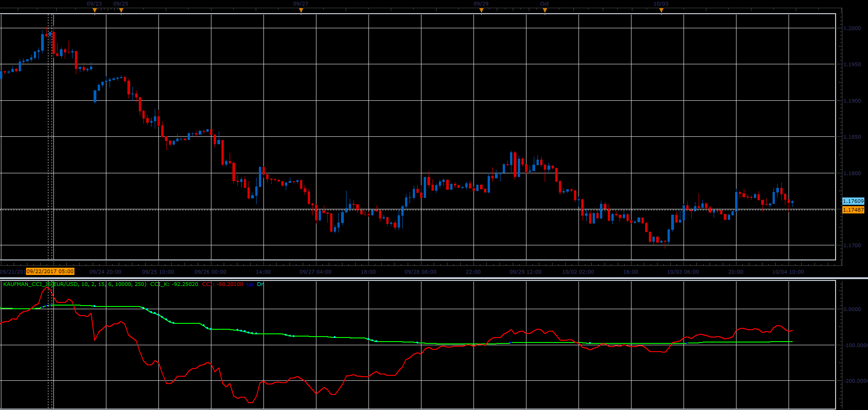This screenshot has height=410, width=868.
Task: Click the 10/04 10:00 time axis label
Action: coord(788,272)
